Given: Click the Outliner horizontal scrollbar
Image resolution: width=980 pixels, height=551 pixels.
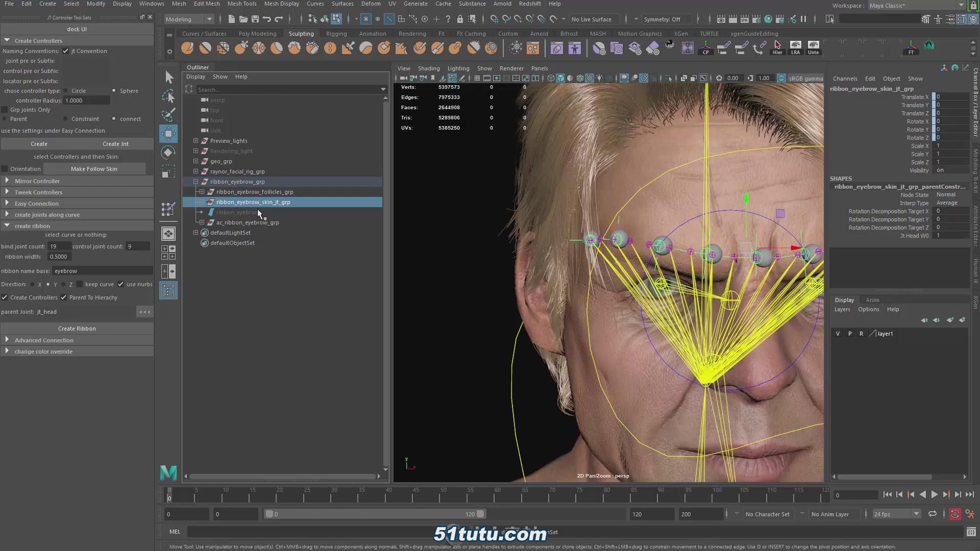Looking at the screenshot, I should click(283, 477).
